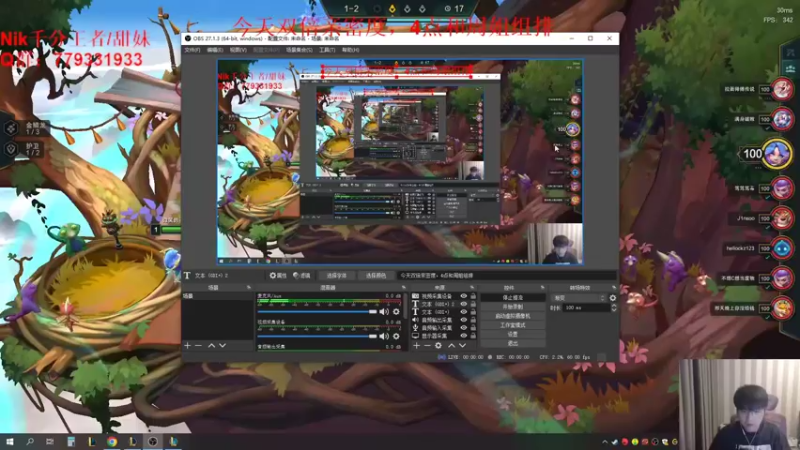Pop out the 来源 sources dock
The width and height of the screenshot is (800, 450).
[473, 288]
